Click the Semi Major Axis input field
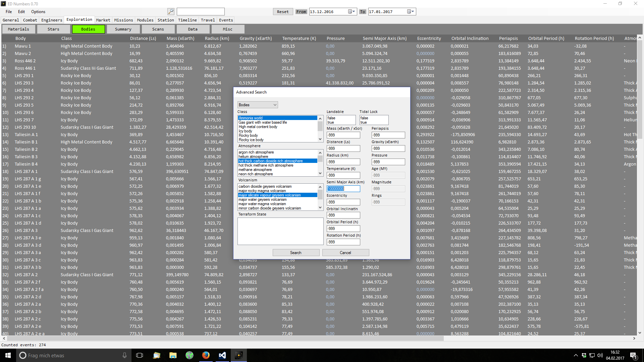Viewport: 644px width, 362px height. 343,189
